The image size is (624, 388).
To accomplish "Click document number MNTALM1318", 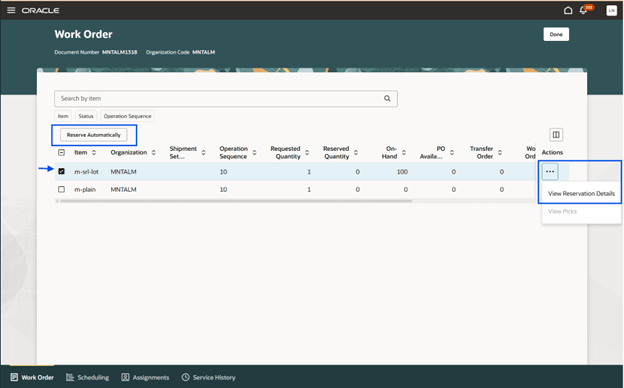I will coord(119,52).
